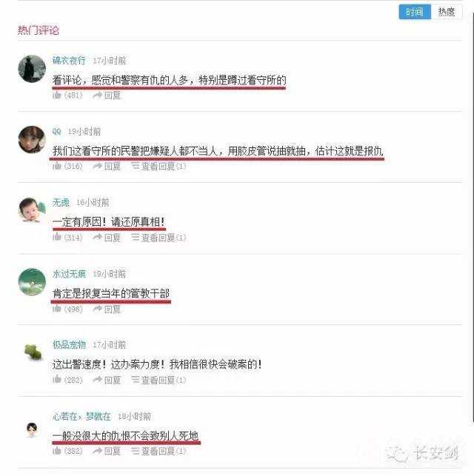The width and height of the screenshot is (474, 476).
Task: Reply to 锦衣夜行's comment
Action: (x=107, y=95)
